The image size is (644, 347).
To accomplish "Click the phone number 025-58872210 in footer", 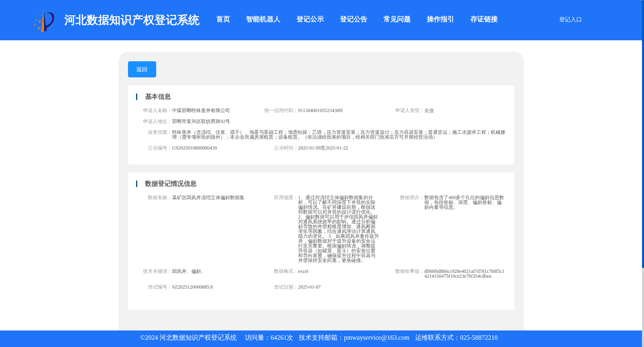I will pyautogui.click(x=479, y=338).
